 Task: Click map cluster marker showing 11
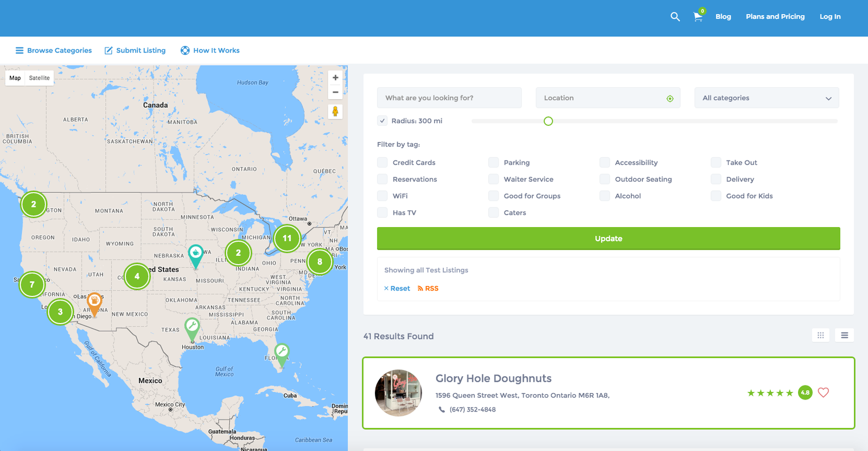coord(287,238)
